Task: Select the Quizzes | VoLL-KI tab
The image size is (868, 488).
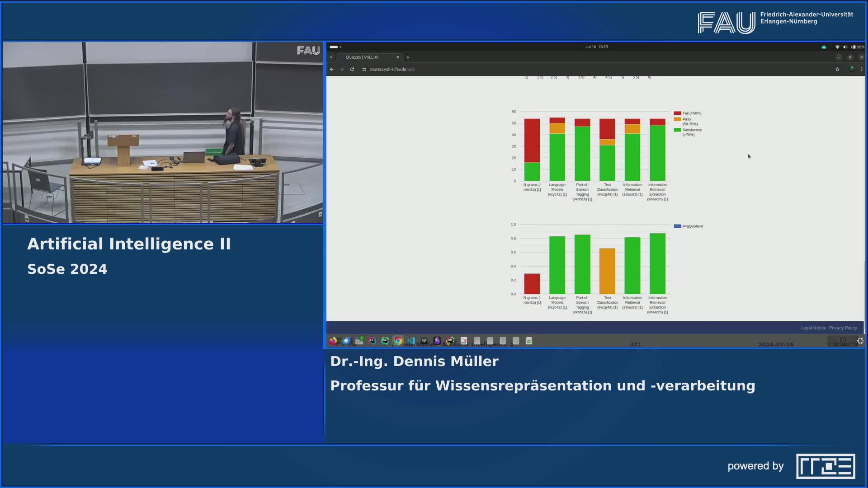Action: point(362,57)
